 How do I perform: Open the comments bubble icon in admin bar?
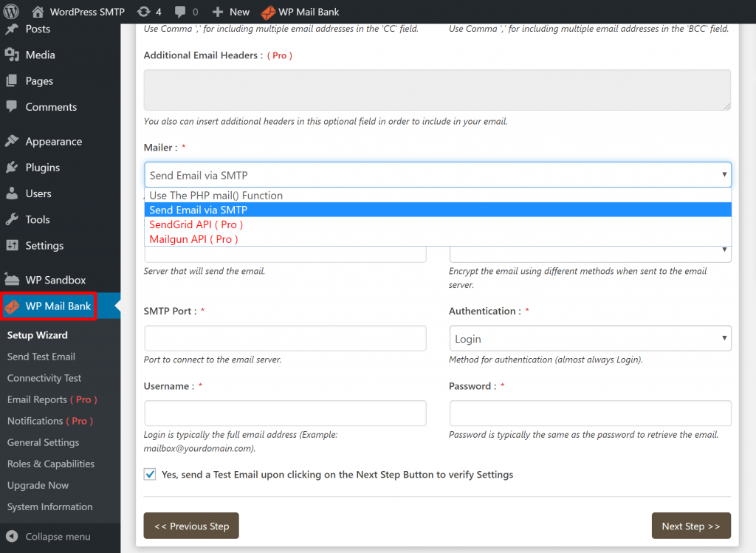(x=180, y=12)
